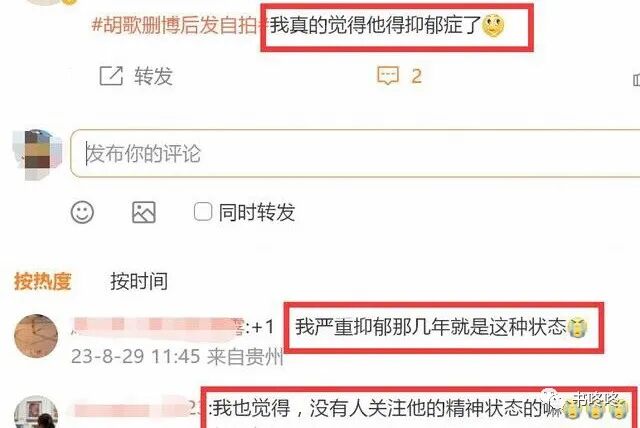Image resolution: width=640 pixels, height=428 pixels.
Task: Click the 同时转发 label text
Action: coord(257,212)
